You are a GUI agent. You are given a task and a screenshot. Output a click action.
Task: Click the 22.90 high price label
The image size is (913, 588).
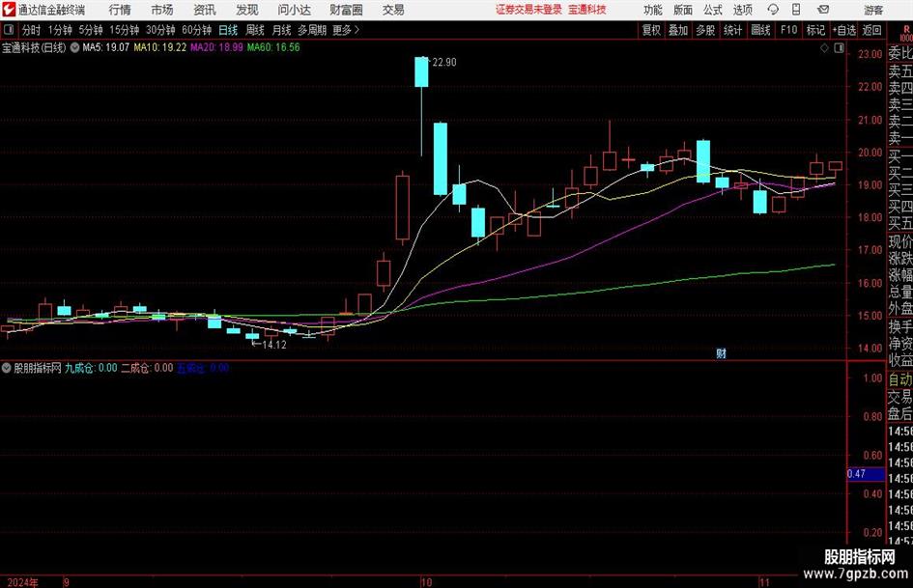click(444, 63)
